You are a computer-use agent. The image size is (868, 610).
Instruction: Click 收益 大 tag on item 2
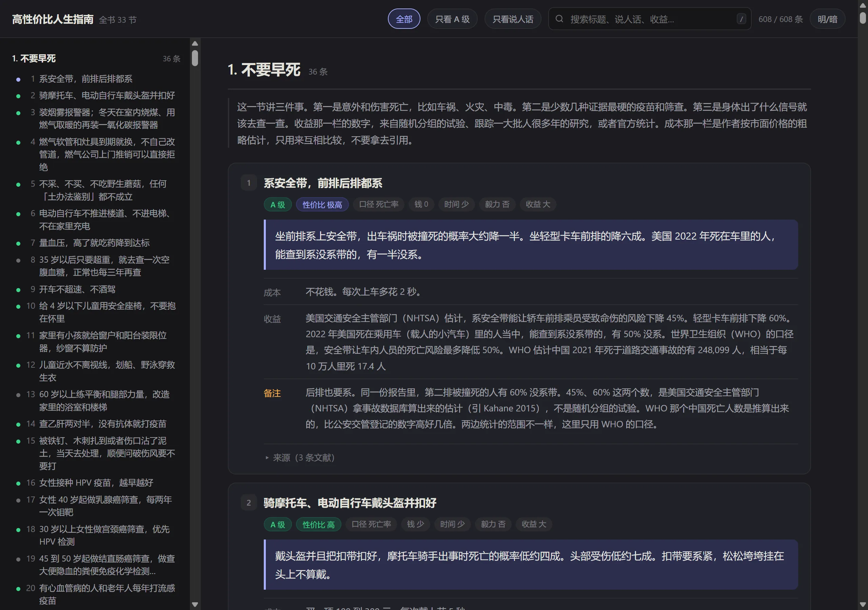534,524
